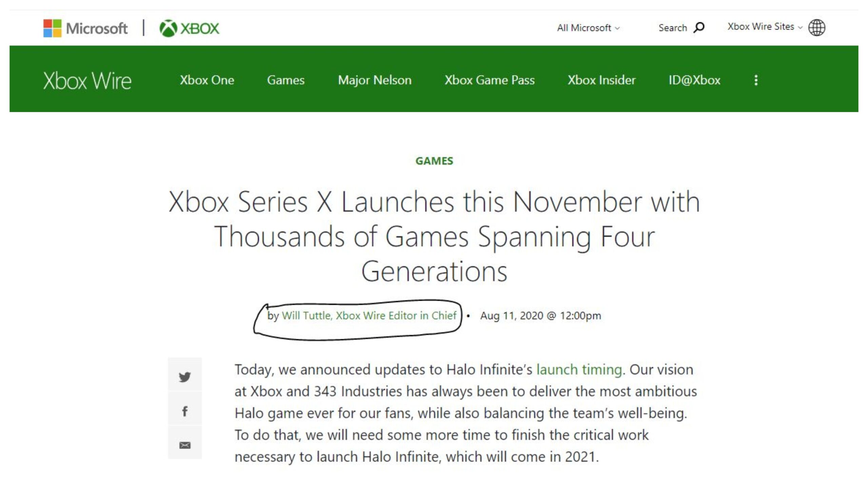Viewport: 868px width, 487px height.
Task: Select Xbox Insider in navigation
Action: 601,80
